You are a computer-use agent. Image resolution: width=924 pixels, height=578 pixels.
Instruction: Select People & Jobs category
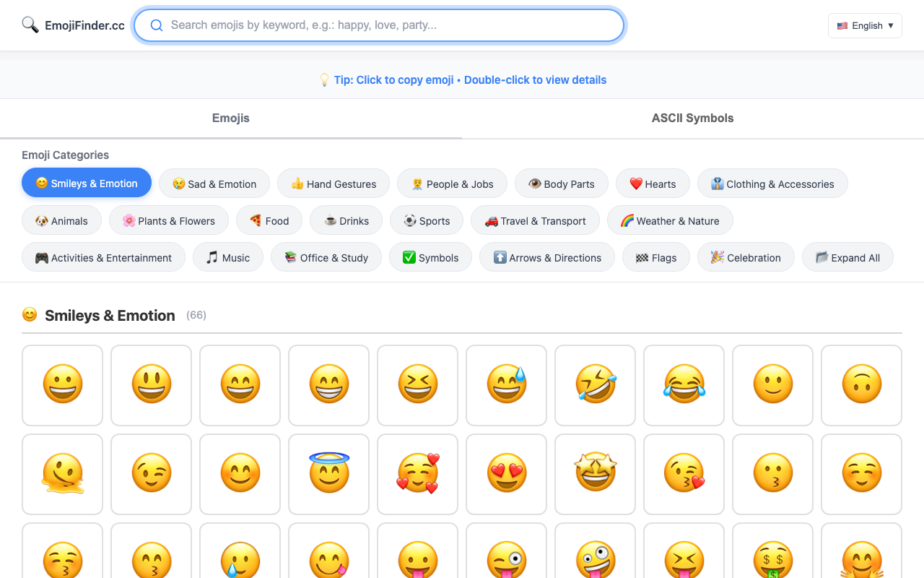tap(452, 184)
